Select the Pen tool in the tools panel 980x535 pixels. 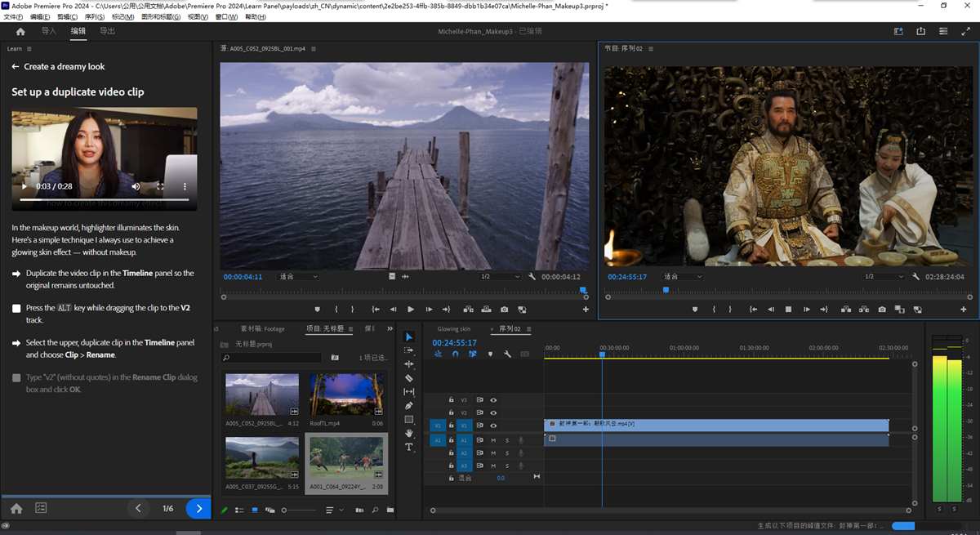coord(409,406)
